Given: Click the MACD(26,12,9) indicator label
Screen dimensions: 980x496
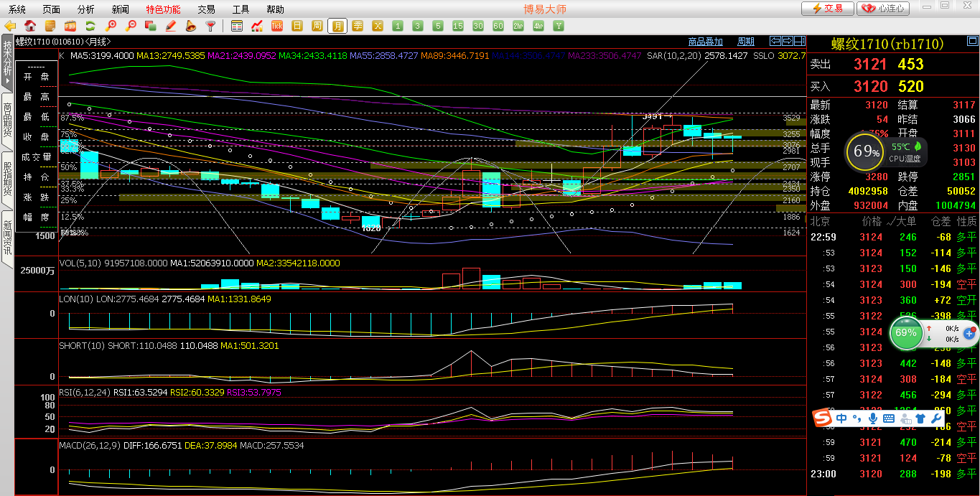Looking at the screenshot, I should point(90,445).
